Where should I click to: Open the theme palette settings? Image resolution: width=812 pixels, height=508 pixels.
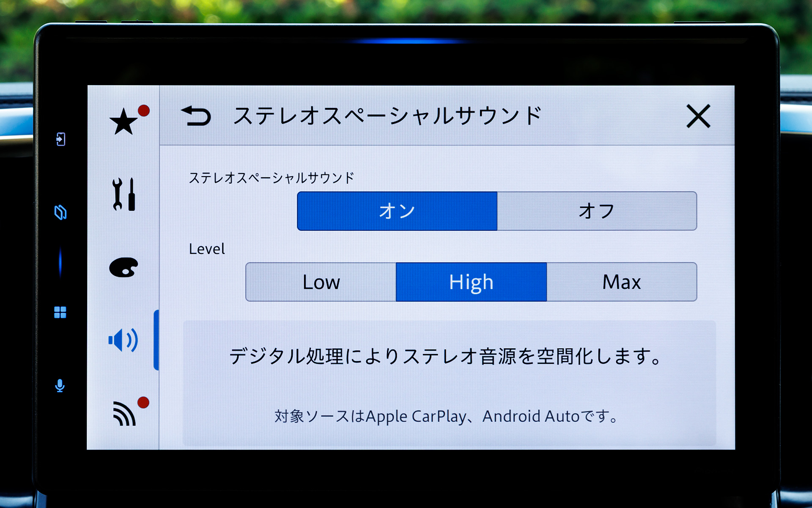pos(123,267)
